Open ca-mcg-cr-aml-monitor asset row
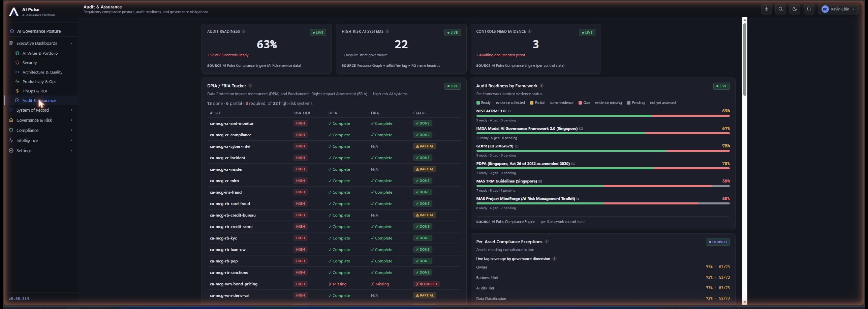 pos(334,123)
